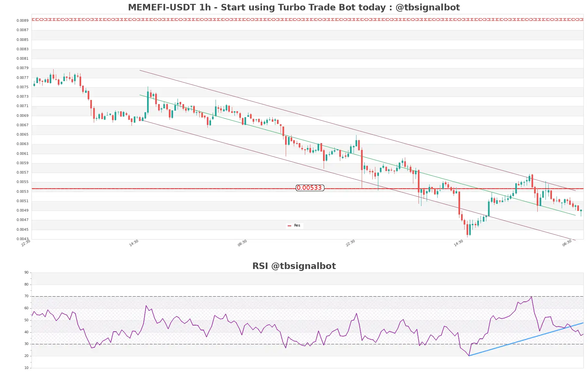Click the RSI 30 axis label

(26, 344)
